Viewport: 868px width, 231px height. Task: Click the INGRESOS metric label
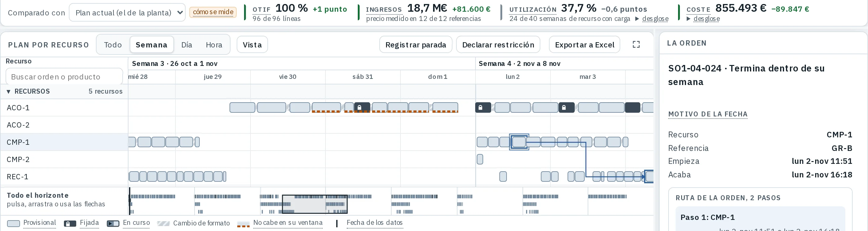click(384, 10)
